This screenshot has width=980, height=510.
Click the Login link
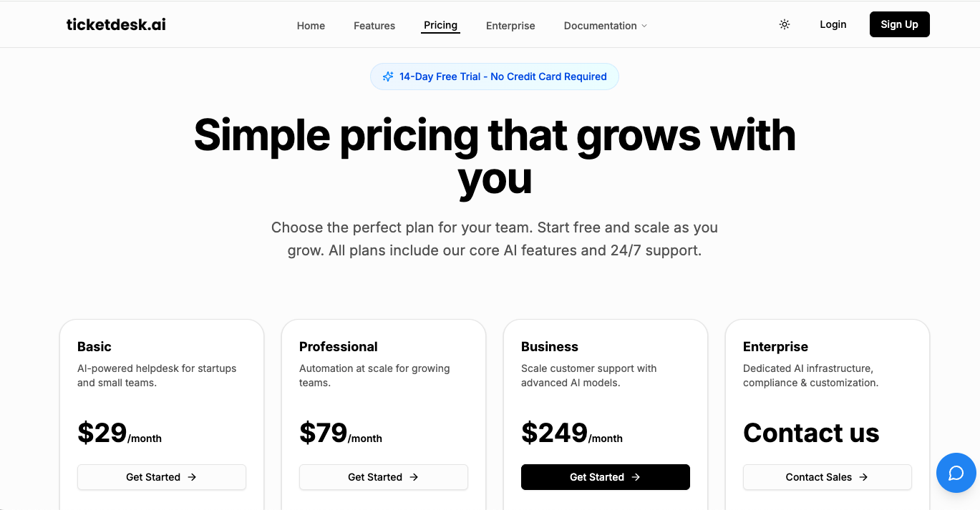pos(833,24)
